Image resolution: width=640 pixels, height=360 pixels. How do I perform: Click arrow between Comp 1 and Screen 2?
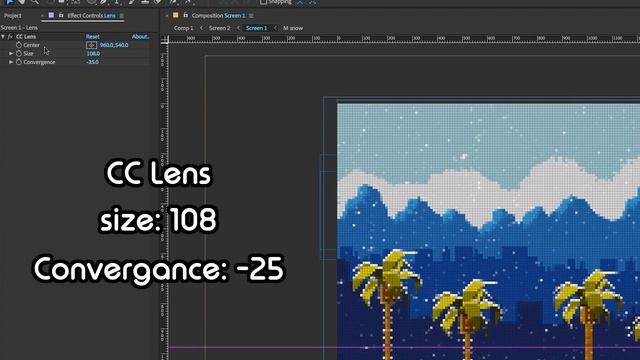(201, 28)
